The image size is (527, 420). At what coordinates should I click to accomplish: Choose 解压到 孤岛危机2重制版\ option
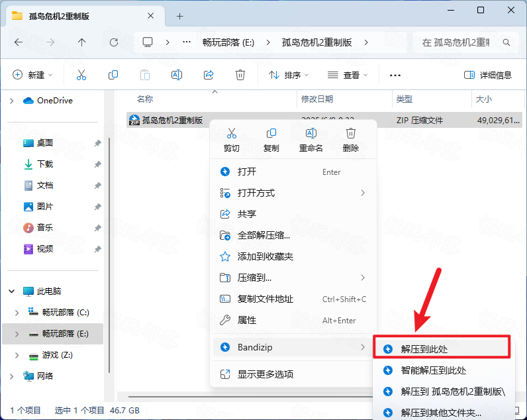[444, 392]
